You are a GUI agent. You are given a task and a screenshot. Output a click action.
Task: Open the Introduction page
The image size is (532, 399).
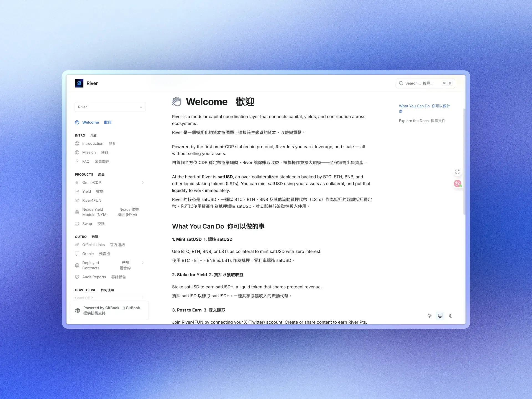point(99,143)
